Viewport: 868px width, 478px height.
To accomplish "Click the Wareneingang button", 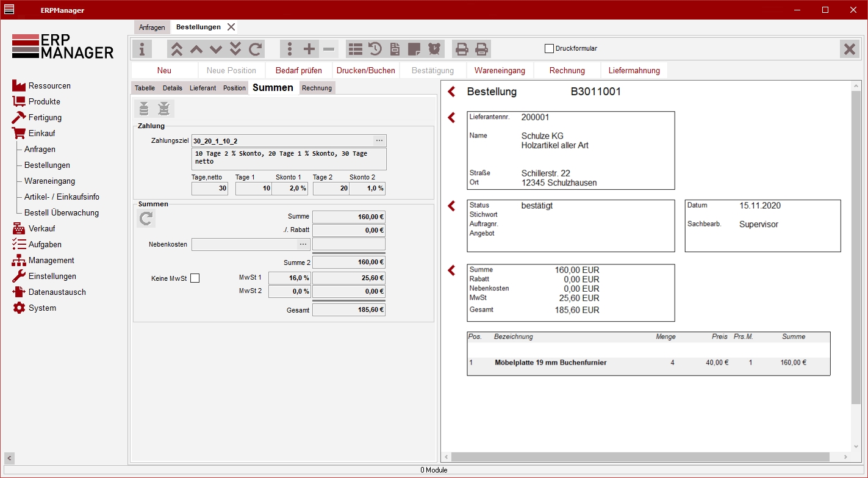I will (x=500, y=70).
